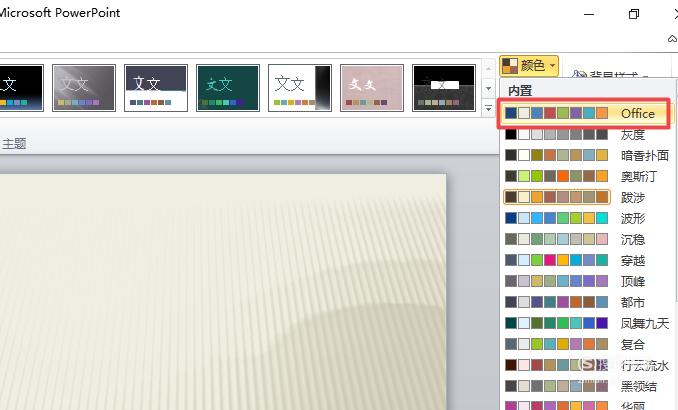Click the 颜色 palette icon

(510, 66)
